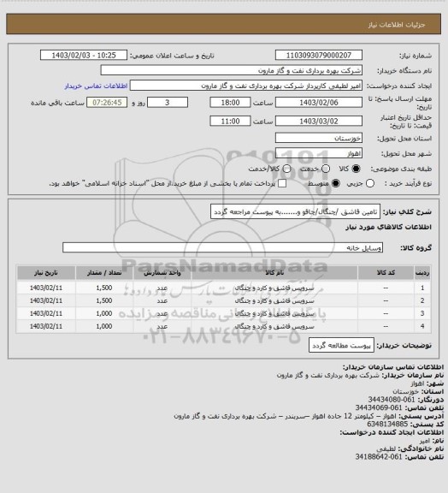Screen dimensions: 448x493
Task: Click the remaining days field showing 3
Action: 168,103
